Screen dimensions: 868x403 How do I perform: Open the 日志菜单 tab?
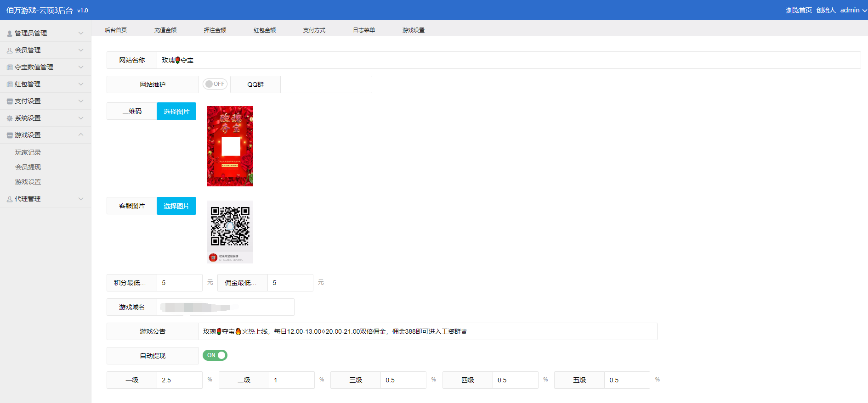(364, 30)
